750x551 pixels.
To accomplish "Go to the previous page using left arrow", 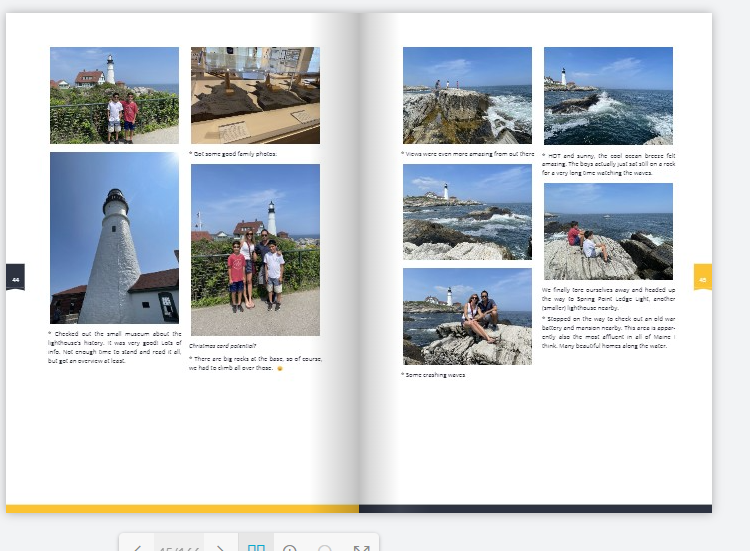I will tap(137, 546).
